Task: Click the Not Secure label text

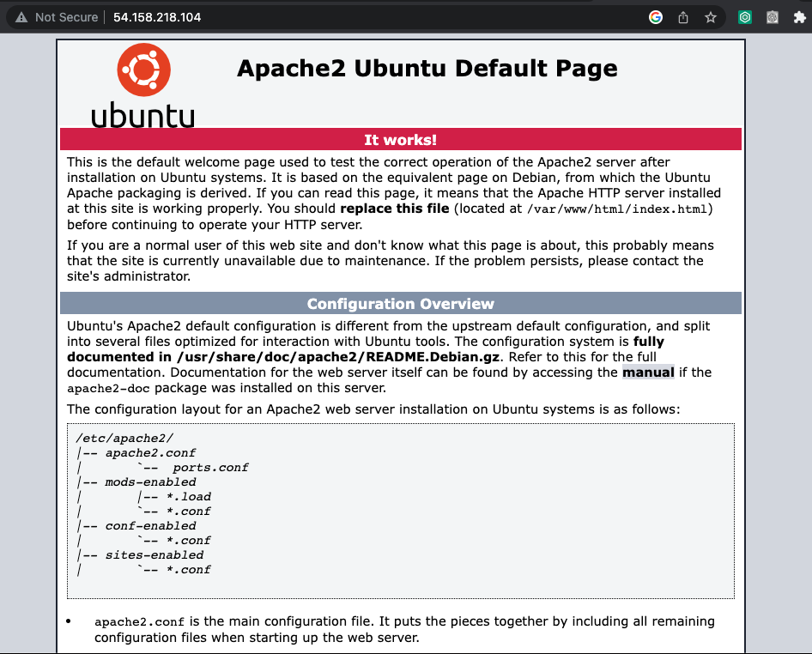Action: [66, 17]
